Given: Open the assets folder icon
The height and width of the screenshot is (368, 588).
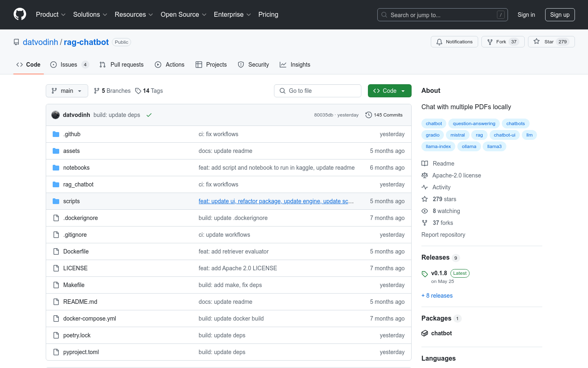Looking at the screenshot, I should (x=56, y=151).
